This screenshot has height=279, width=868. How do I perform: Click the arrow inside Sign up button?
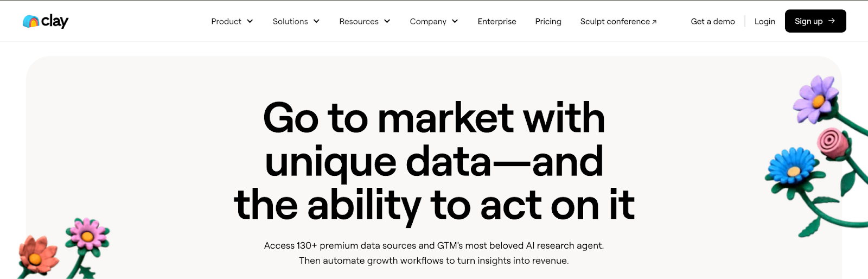click(832, 21)
